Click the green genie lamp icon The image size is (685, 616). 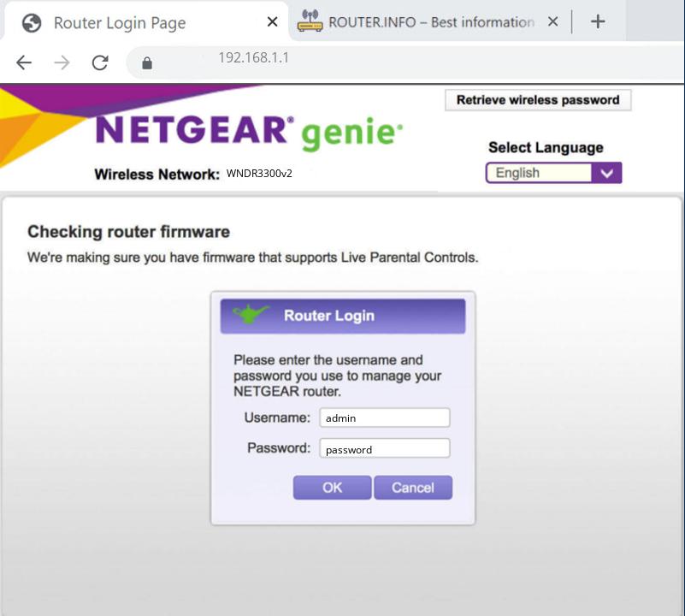click(x=250, y=313)
